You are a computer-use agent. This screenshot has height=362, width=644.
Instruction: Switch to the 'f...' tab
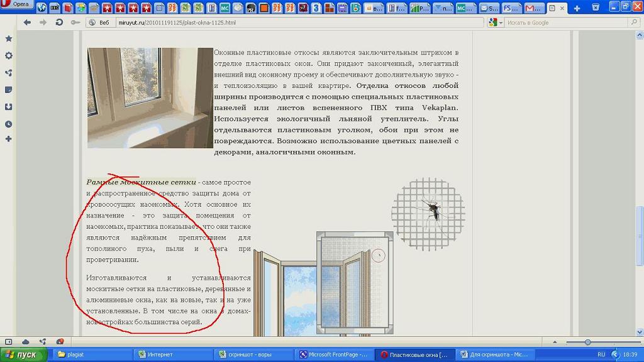(397, 8)
